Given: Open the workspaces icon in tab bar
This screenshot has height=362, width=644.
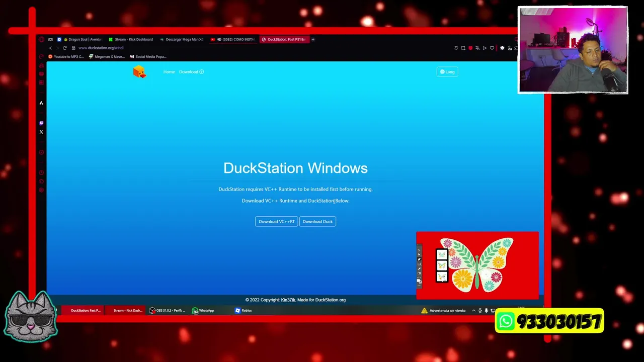Looking at the screenshot, I should (x=50, y=39).
